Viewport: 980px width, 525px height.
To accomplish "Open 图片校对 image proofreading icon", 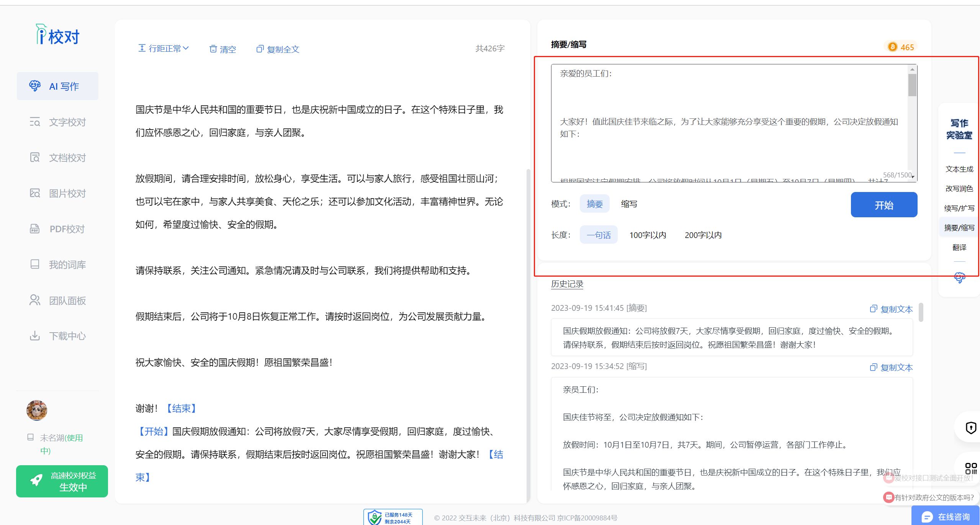I will tap(35, 193).
